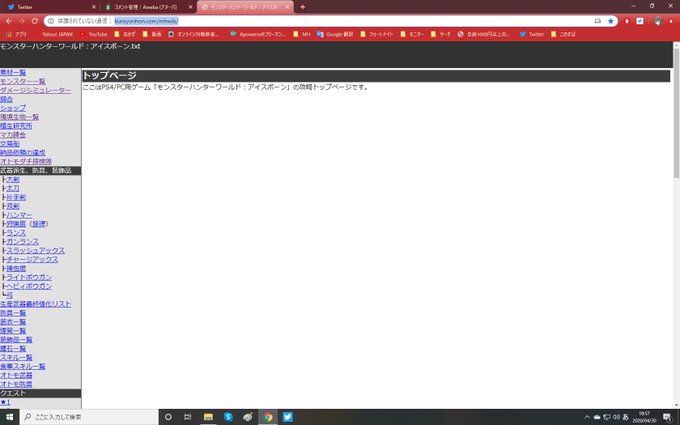Open the ライトボウガン link
Viewport: 680px width, 425px height.
click(29, 277)
